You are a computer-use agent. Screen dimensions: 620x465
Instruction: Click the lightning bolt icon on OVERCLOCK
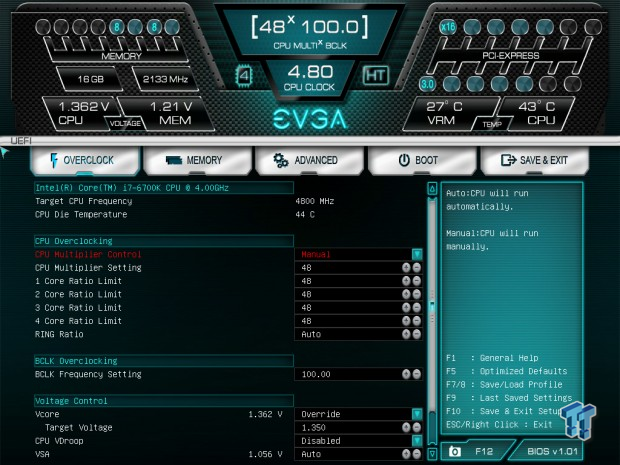click(54, 160)
